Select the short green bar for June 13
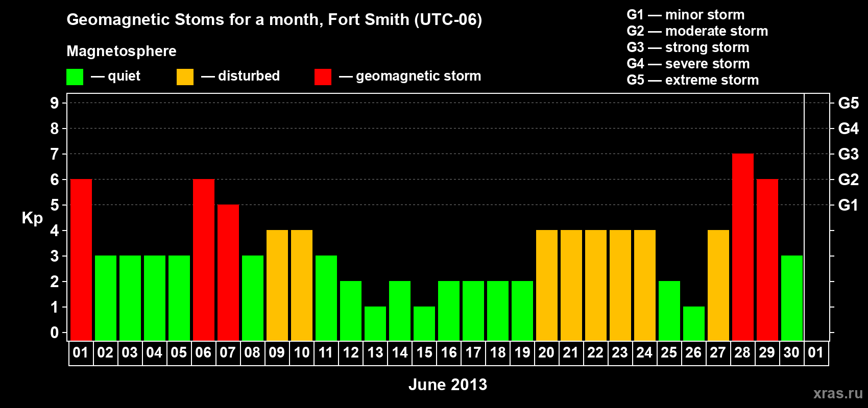The width and height of the screenshot is (868, 408). click(375, 323)
